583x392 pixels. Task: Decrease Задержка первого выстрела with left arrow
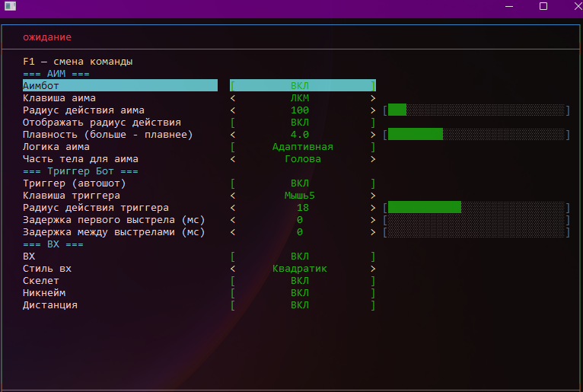click(233, 220)
